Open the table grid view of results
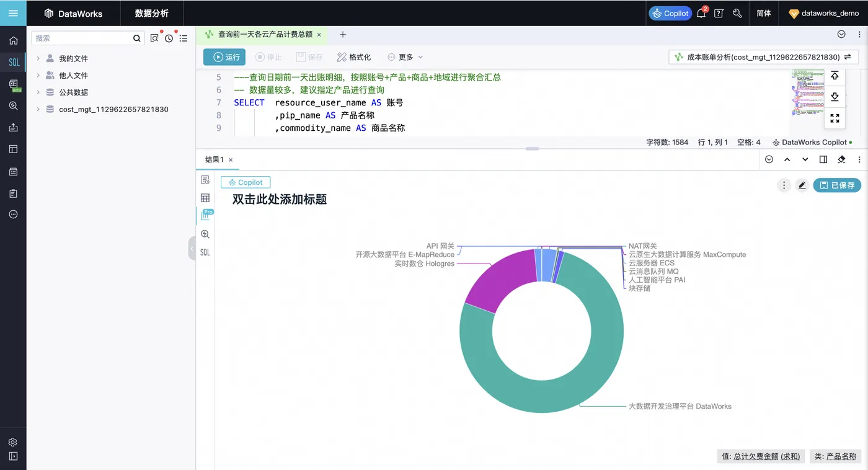Screen dimensions: 868x470 click(205, 198)
